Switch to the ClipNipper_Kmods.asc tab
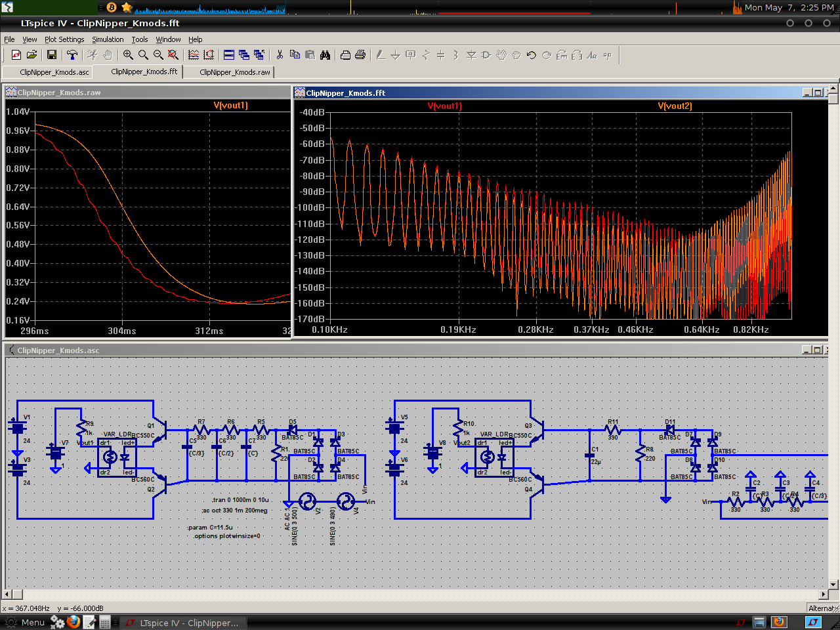 pyautogui.click(x=48, y=72)
